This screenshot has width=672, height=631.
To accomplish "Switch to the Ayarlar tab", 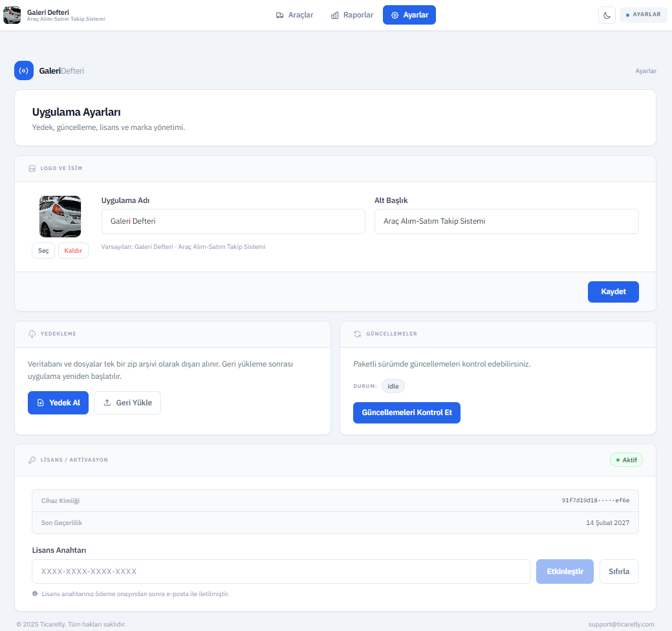I will (409, 15).
